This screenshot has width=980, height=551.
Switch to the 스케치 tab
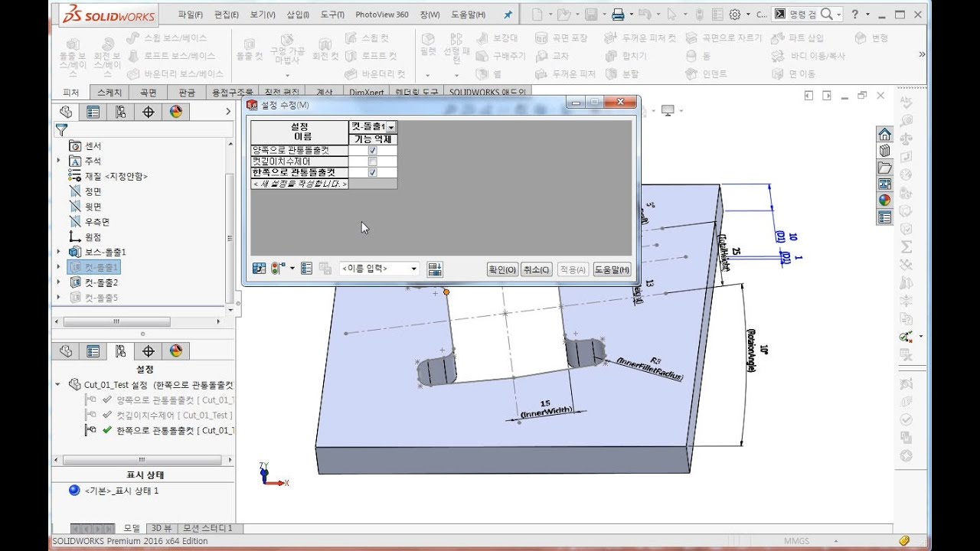[x=109, y=92]
